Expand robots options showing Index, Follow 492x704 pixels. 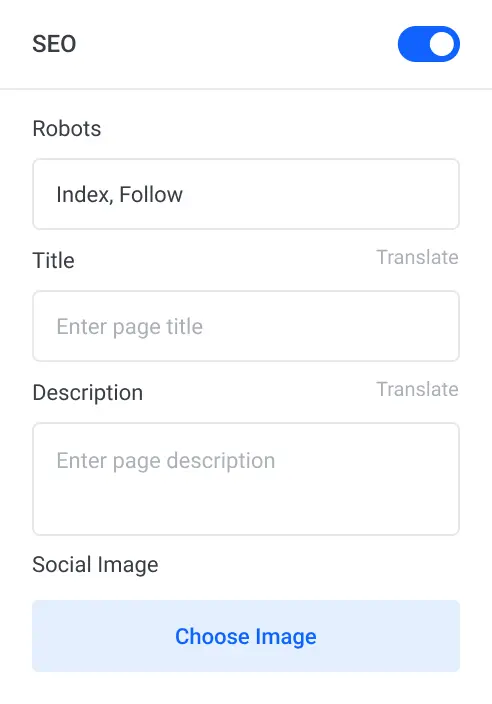tap(246, 194)
